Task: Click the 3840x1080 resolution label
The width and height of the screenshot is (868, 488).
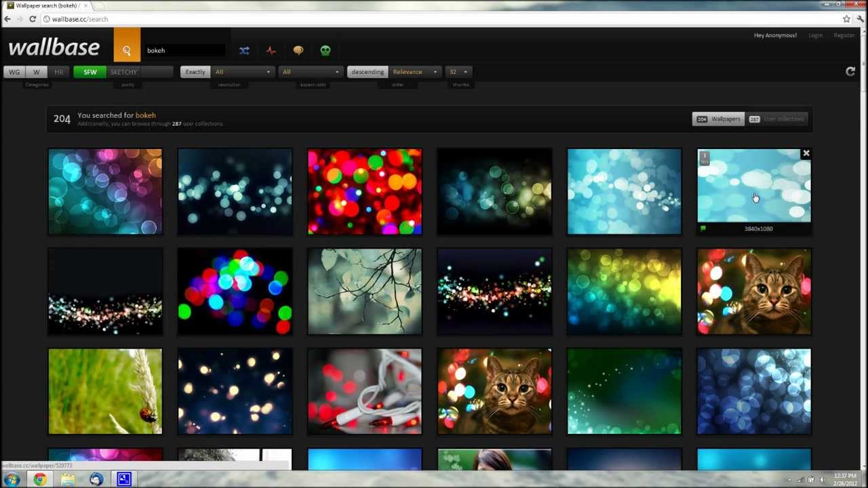Action: coord(758,229)
